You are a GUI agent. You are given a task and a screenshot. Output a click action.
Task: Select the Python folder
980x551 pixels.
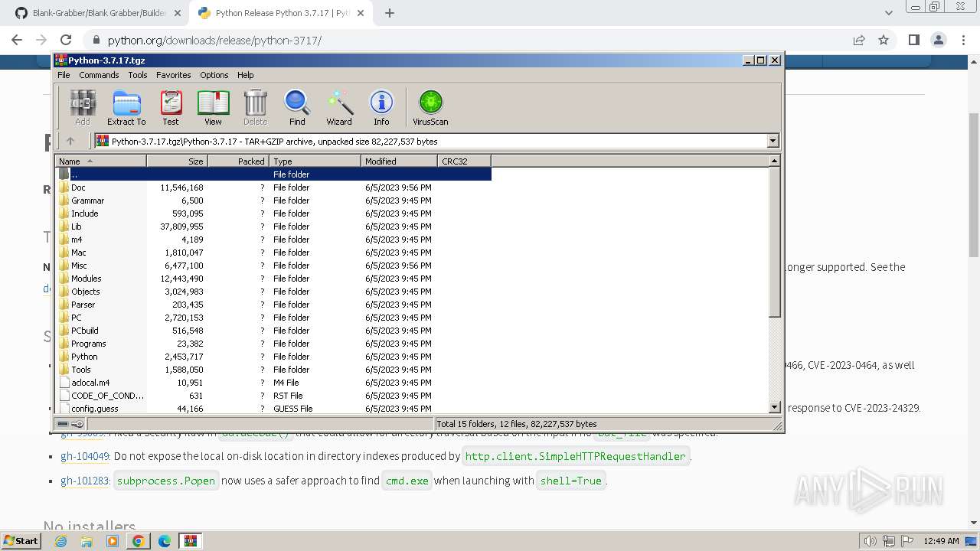point(273,357)
